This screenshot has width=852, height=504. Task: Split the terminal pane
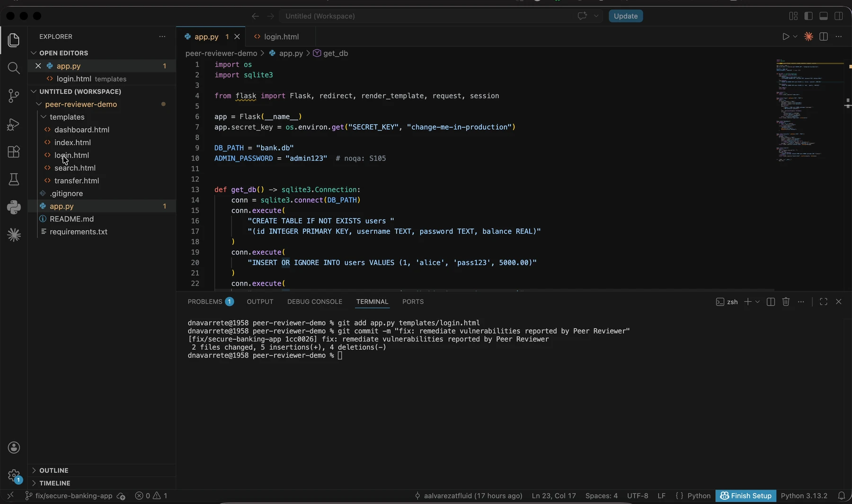tap(771, 301)
